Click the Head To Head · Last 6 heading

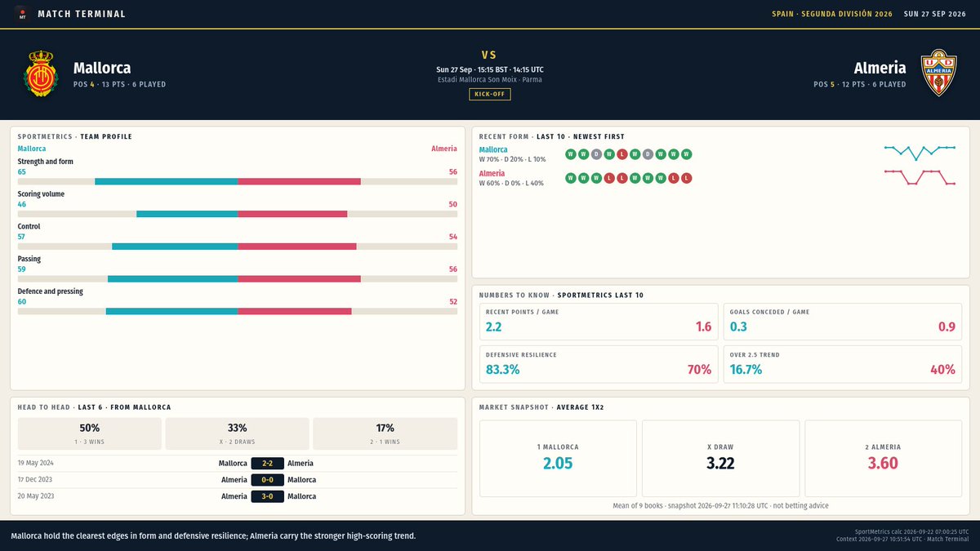pos(94,407)
